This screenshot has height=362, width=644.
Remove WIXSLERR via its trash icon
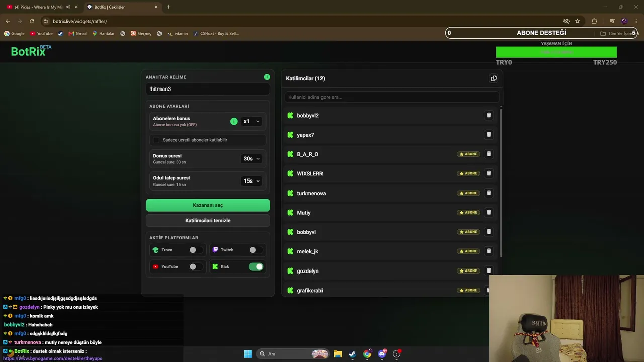point(488,173)
